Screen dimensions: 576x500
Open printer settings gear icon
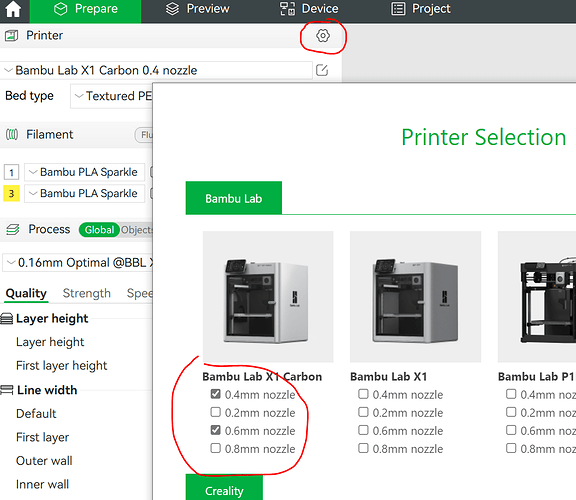point(323,36)
